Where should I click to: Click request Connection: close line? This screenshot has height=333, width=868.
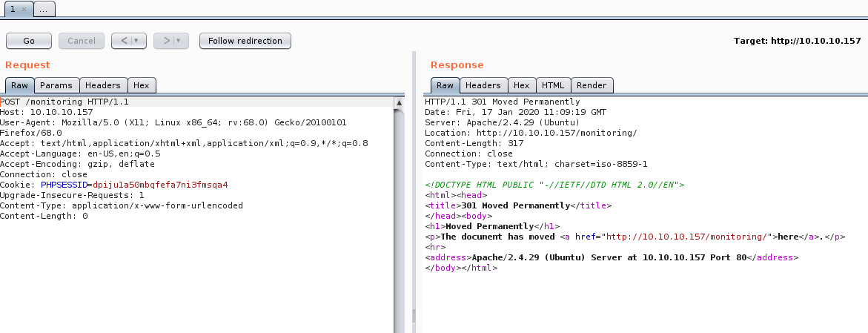coord(44,174)
